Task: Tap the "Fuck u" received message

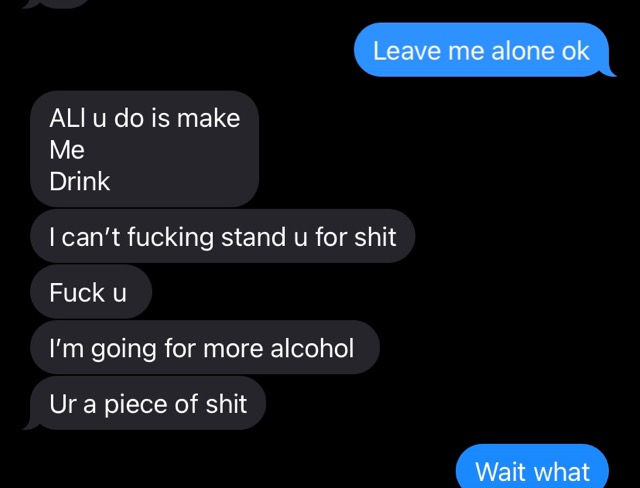Action: pos(91,291)
